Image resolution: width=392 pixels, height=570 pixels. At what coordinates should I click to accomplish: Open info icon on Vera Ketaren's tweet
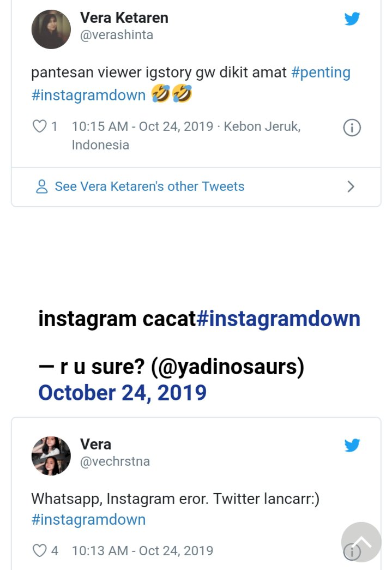(x=352, y=128)
